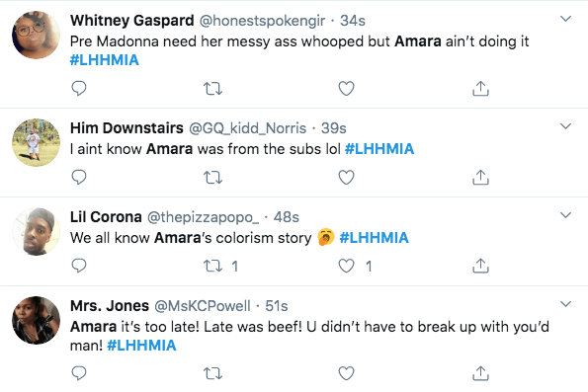Retweet Whitney Gaspard's tweet
588x392 pixels.
[212, 89]
